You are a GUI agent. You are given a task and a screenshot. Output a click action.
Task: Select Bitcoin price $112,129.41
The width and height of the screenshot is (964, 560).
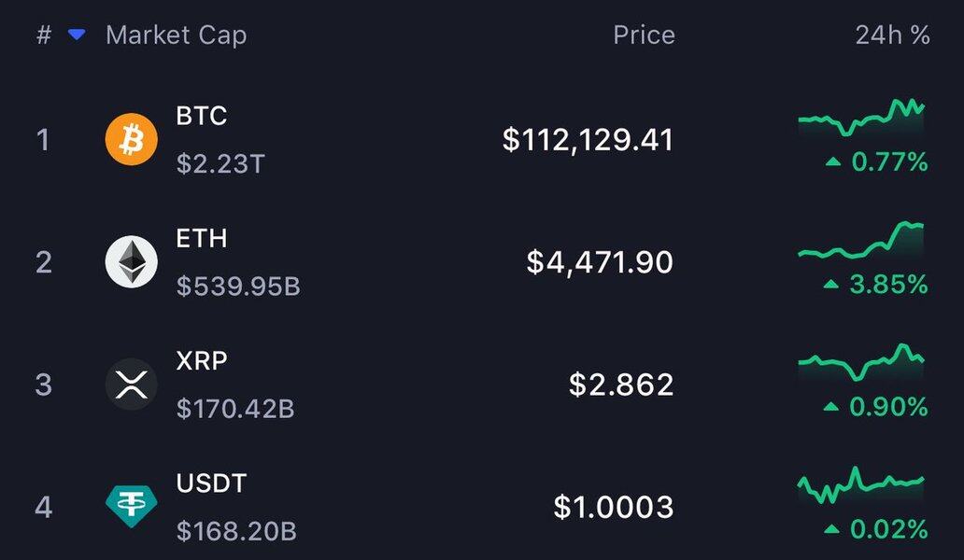tap(588, 140)
